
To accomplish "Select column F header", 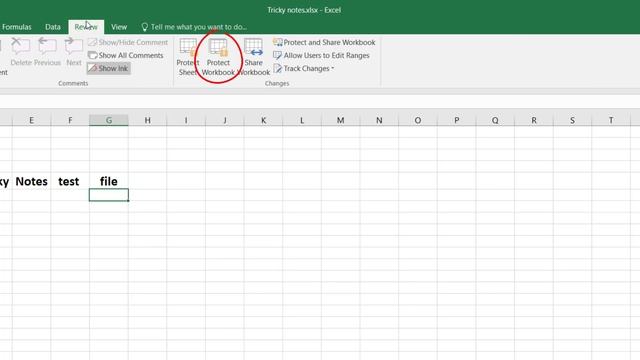I will tap(70, 120).
